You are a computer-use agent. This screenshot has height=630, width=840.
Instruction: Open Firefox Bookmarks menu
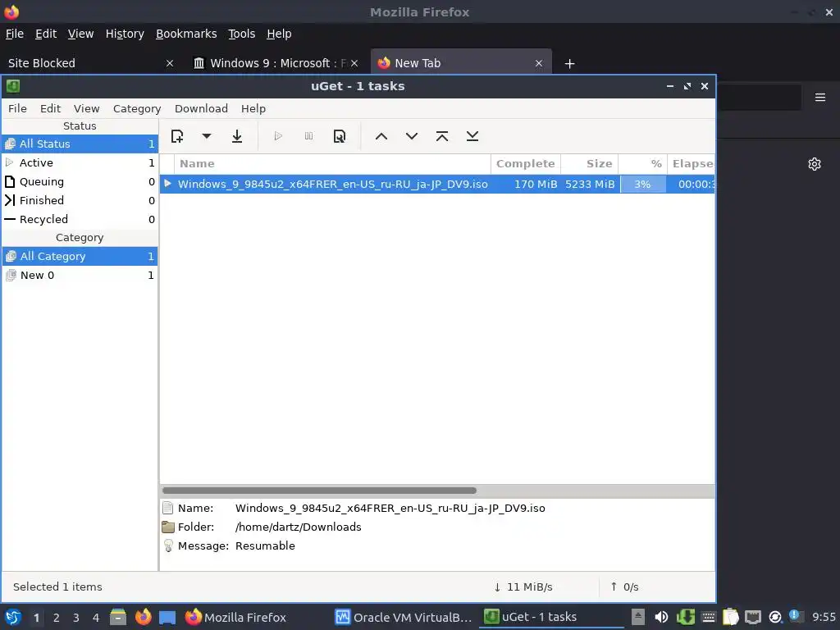(x=186, y=34)
